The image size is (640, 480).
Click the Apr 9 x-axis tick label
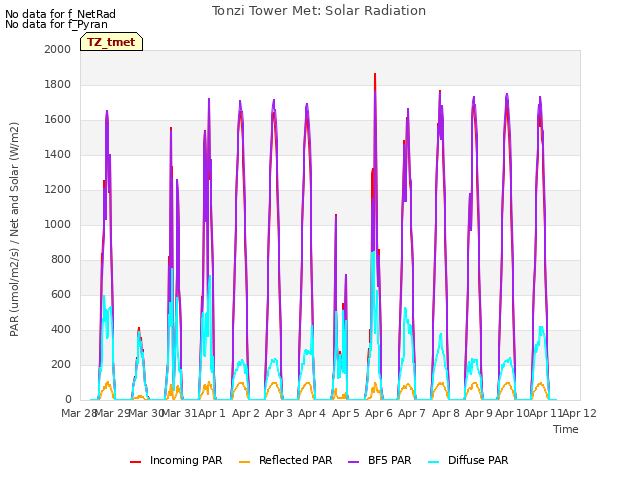(479, 413)
